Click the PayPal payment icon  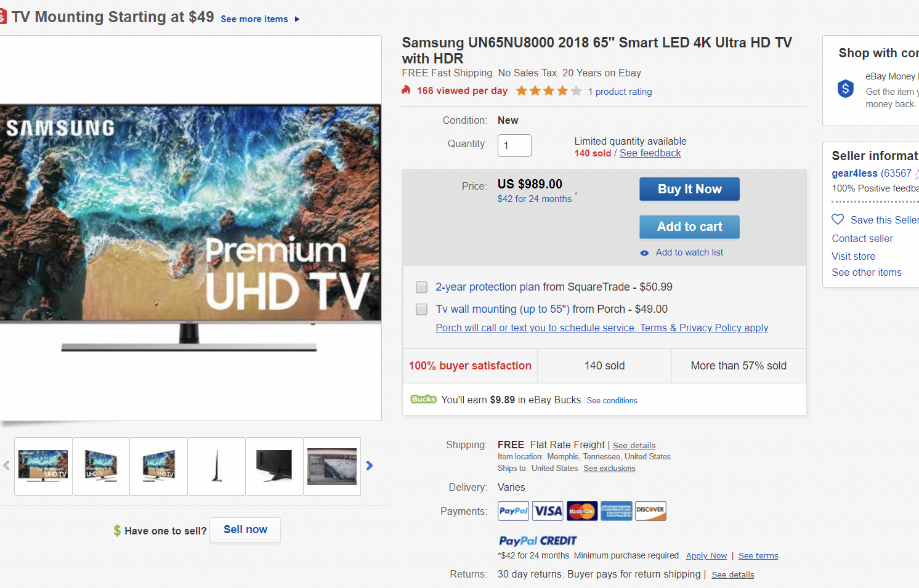(x=513, y=511)
